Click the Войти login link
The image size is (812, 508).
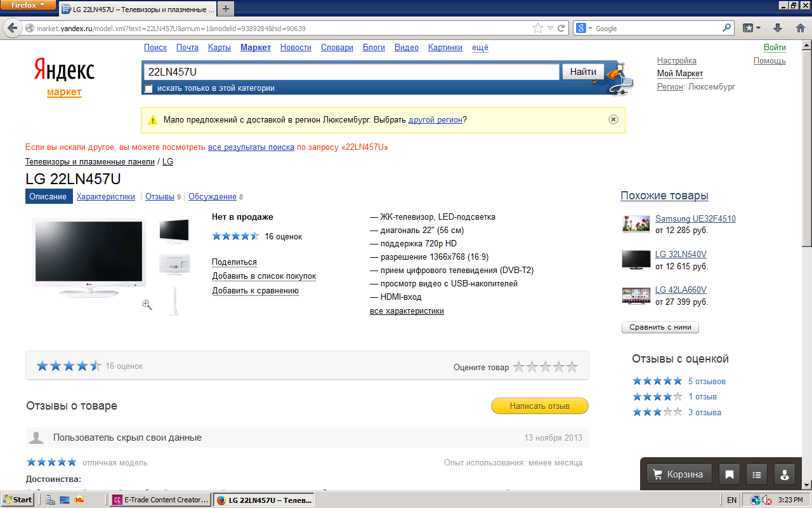[775, 48]
